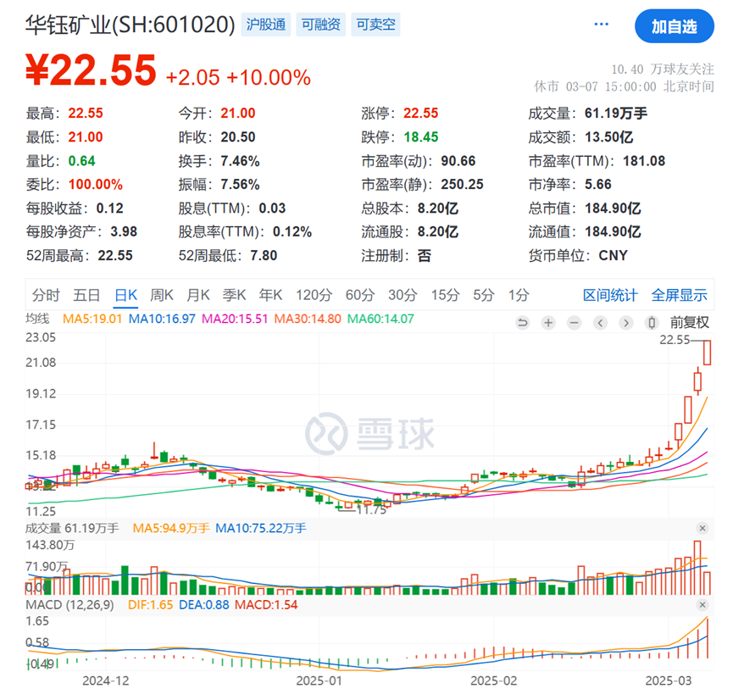Reset the chart view with the undo icon
This screenshot has width=733, height=700.
coord(523,323)
